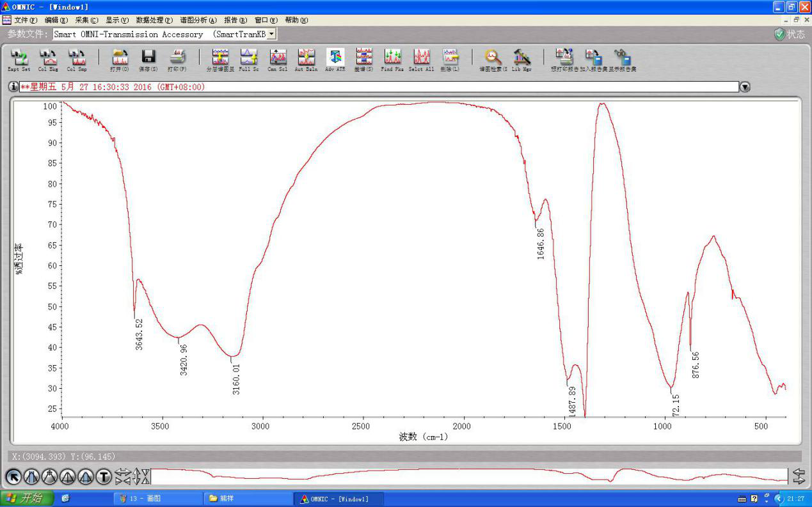Click the preview/print report icon
Screen dimensions: 812x507
coord(564,59)
